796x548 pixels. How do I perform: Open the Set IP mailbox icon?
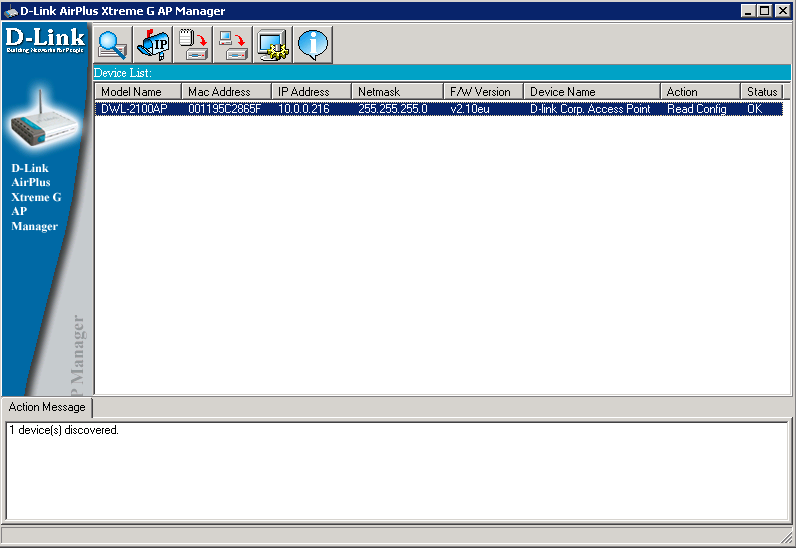pos(153,45)
